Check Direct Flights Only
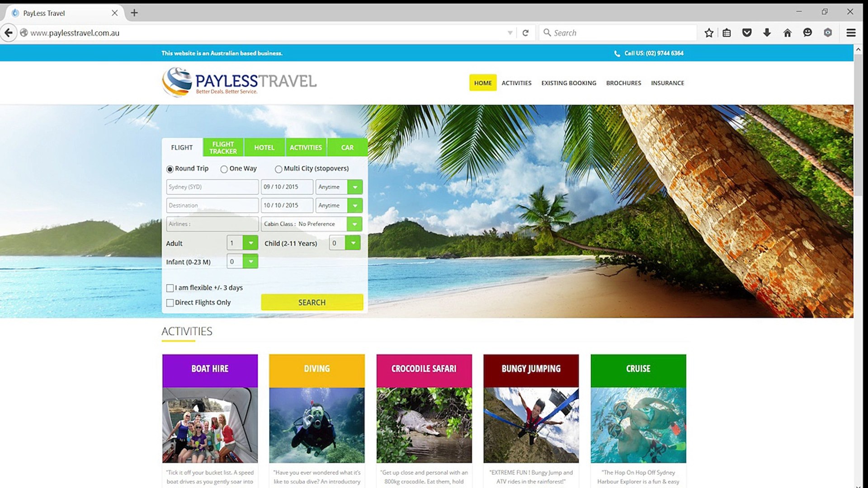The height and width of the screenshot is (488, 868). (170, 303)
